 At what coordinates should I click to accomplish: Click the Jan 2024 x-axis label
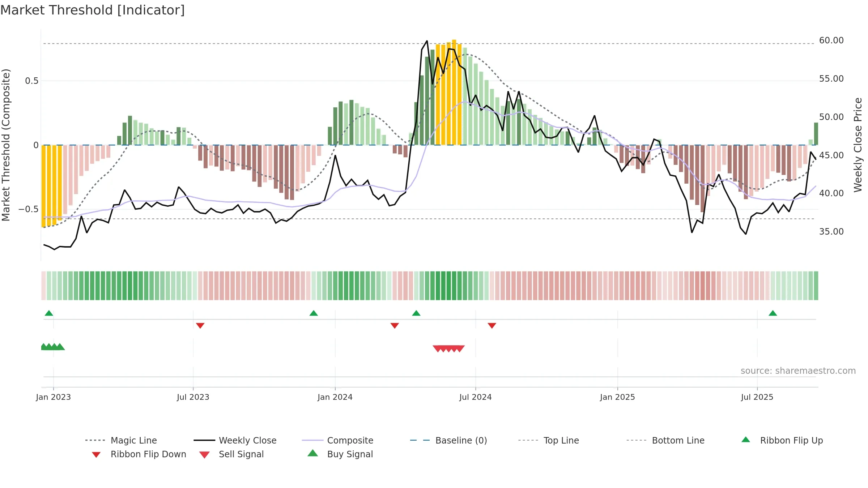coord(335,397)
